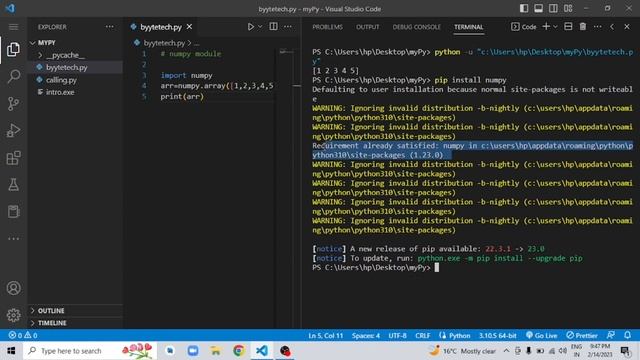The width and height of the screenshot is (640, 360).
Task: Kill terminal with trash icon
Action: click(583, 27)
